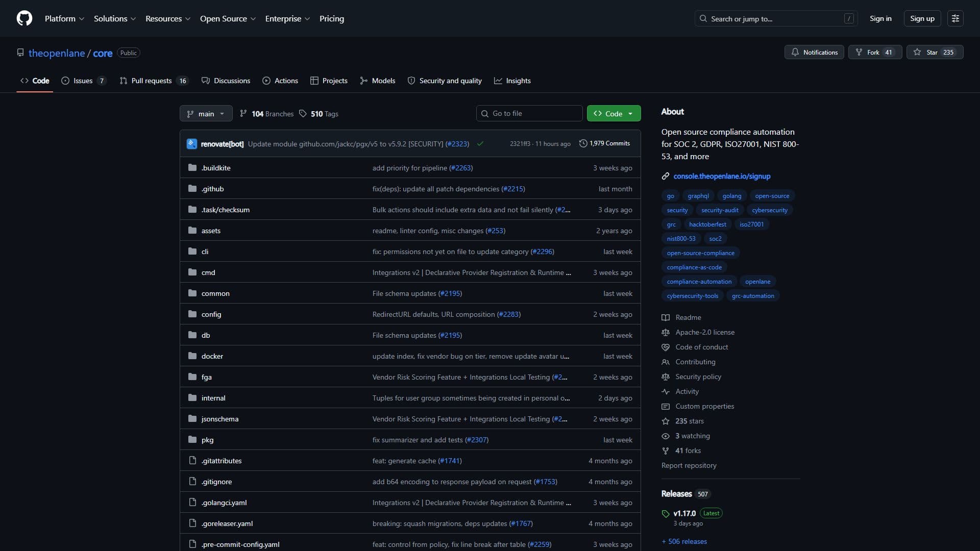Expand the Platform menu
This screenshot has width=980, height=551.
64,18
